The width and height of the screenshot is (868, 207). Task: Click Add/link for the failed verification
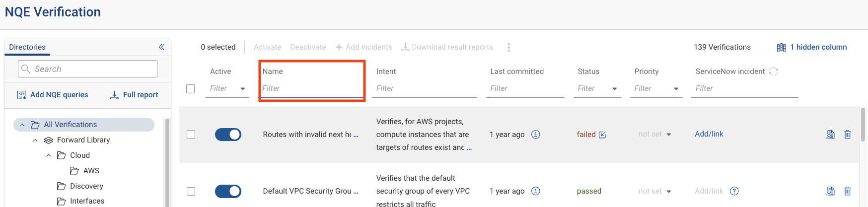pyautogui.click(x=709, y=134)
